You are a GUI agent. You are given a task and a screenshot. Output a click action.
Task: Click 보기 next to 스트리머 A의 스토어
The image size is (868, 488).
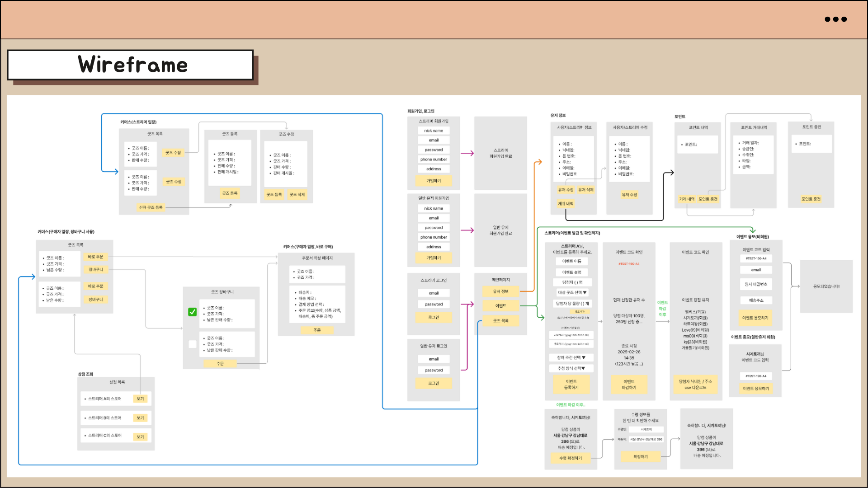click(140, 399)
